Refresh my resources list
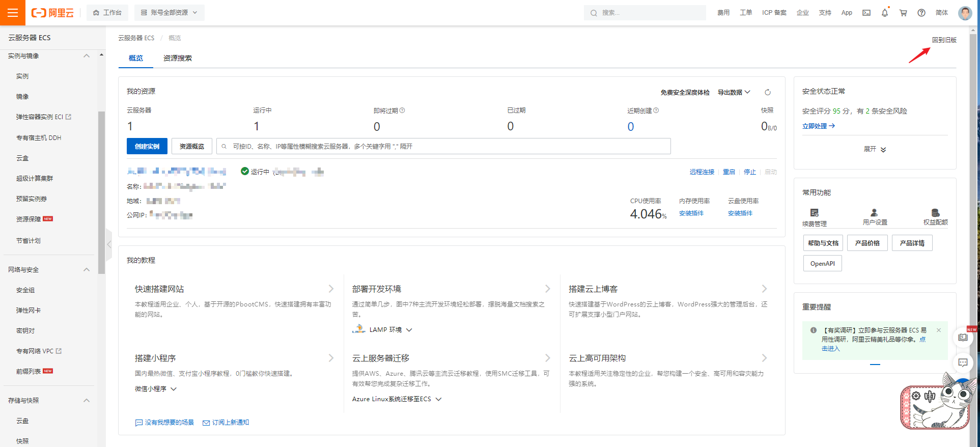The image size is (980, 447). click(768, 92)
